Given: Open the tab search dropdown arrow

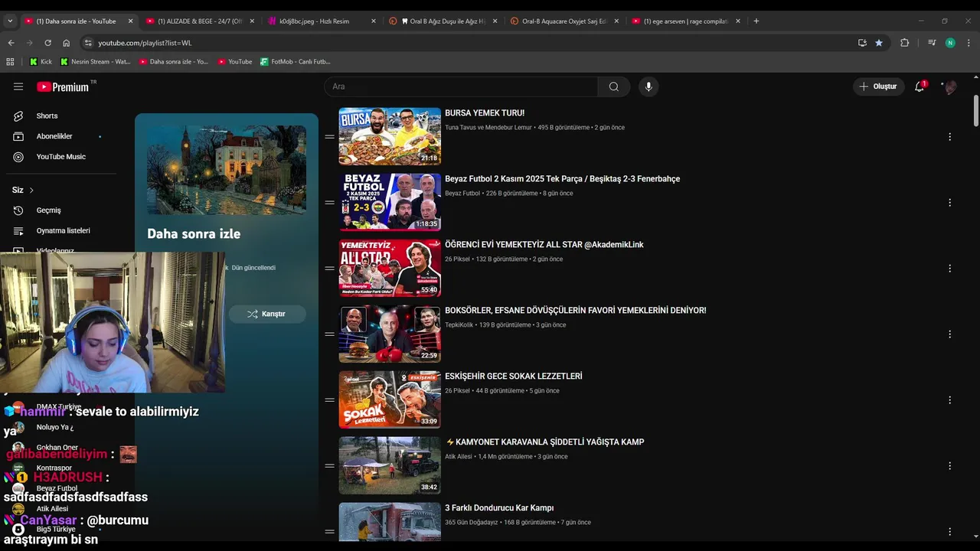Looking at the screenshot, I should [x=10, y=21].
